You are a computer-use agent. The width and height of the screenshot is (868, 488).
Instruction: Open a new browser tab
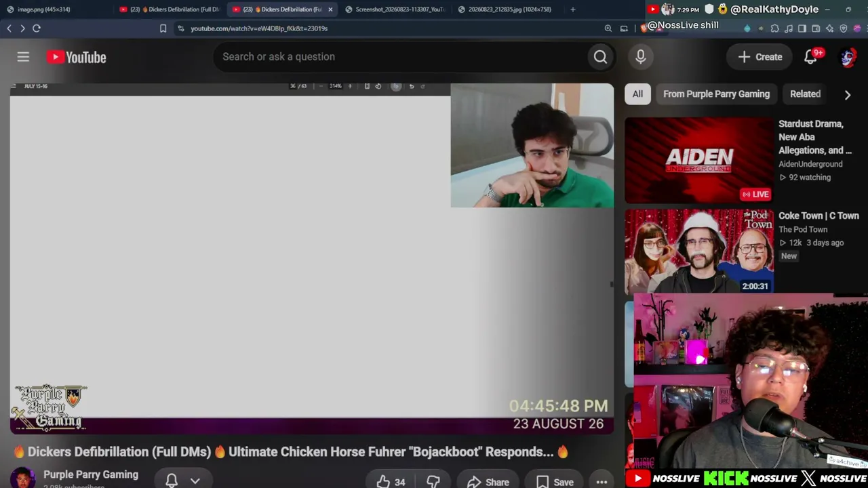click(573, 9)
